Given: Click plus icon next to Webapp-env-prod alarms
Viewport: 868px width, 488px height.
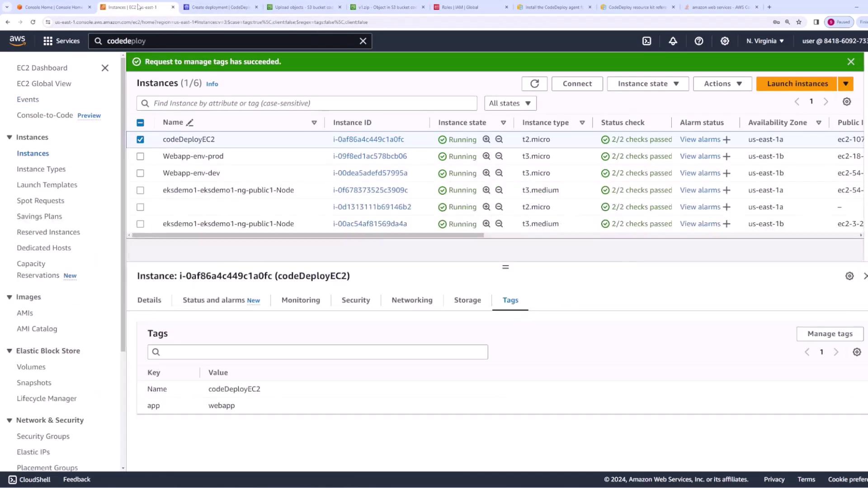Looking at the screenshot, I should 726,157.
